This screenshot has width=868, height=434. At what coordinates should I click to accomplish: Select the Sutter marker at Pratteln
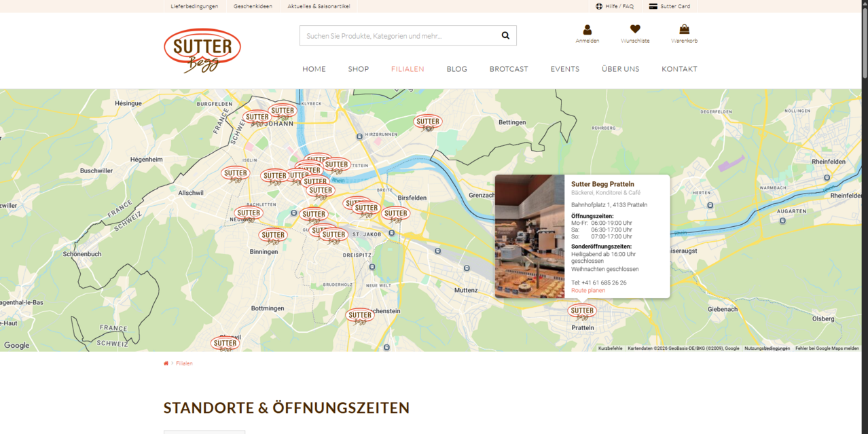(x=582, y=311)
